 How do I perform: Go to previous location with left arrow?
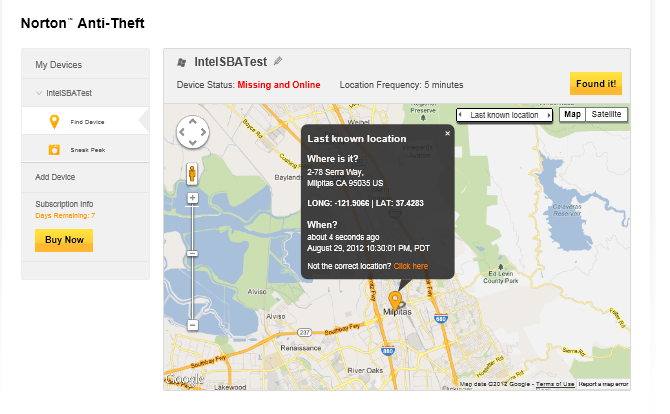(x=460, y=115)
